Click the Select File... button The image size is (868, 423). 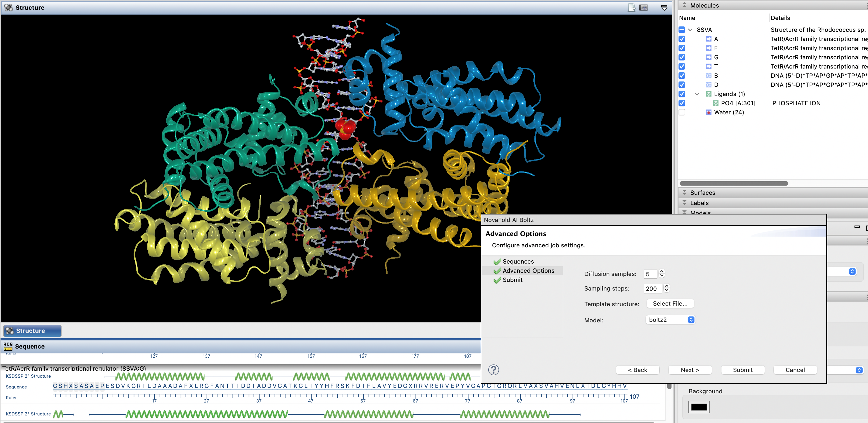[670, 303]
